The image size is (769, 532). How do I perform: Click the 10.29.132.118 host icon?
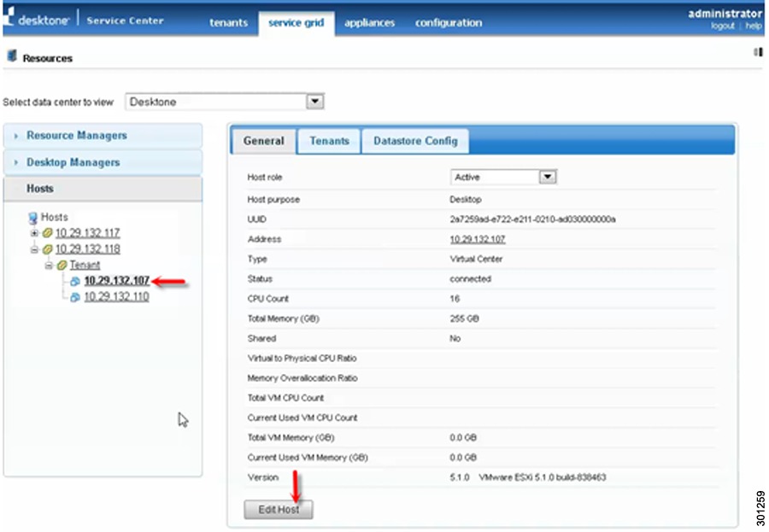(x=48, y=249)
